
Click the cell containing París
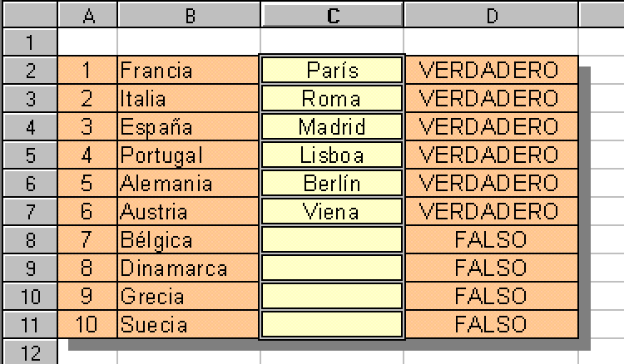(x=332, y=71)
